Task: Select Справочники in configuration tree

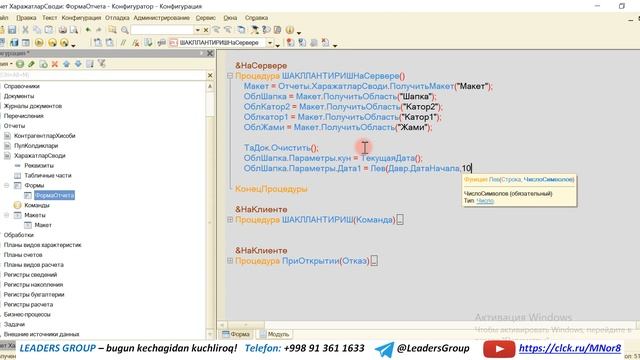Action: (22, 86)
